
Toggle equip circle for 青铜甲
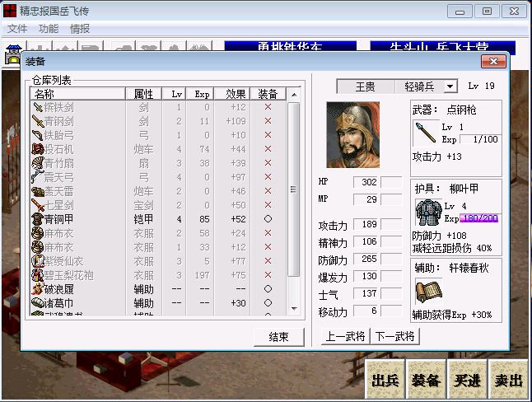(x=268, y=219)
